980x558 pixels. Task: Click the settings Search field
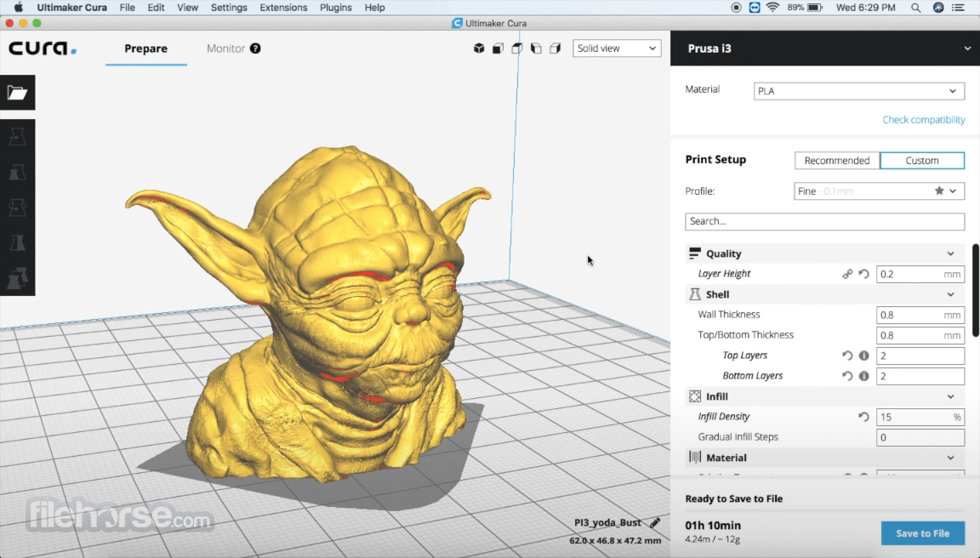point(824,221)
